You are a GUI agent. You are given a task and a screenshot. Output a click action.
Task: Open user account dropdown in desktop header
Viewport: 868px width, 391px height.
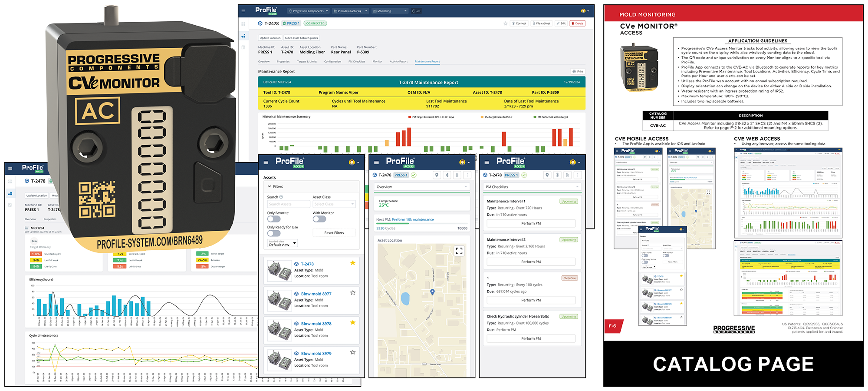point(585,11)
